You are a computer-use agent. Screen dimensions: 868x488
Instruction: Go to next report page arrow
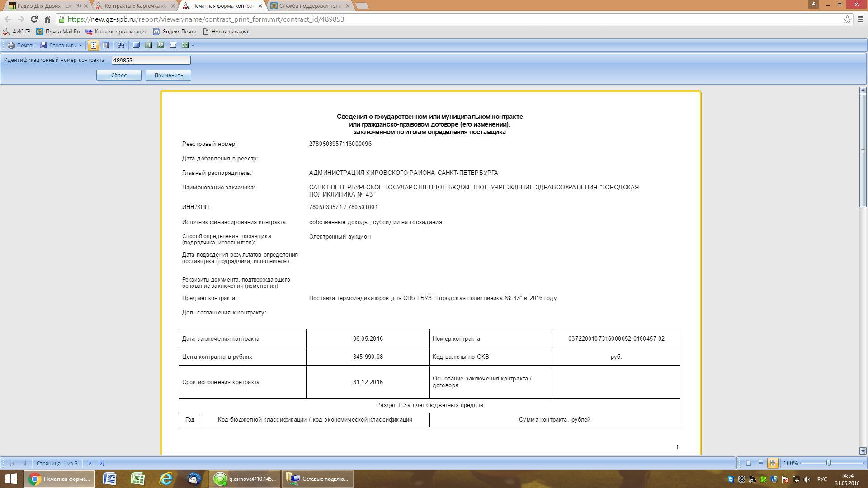click(90, 463)
